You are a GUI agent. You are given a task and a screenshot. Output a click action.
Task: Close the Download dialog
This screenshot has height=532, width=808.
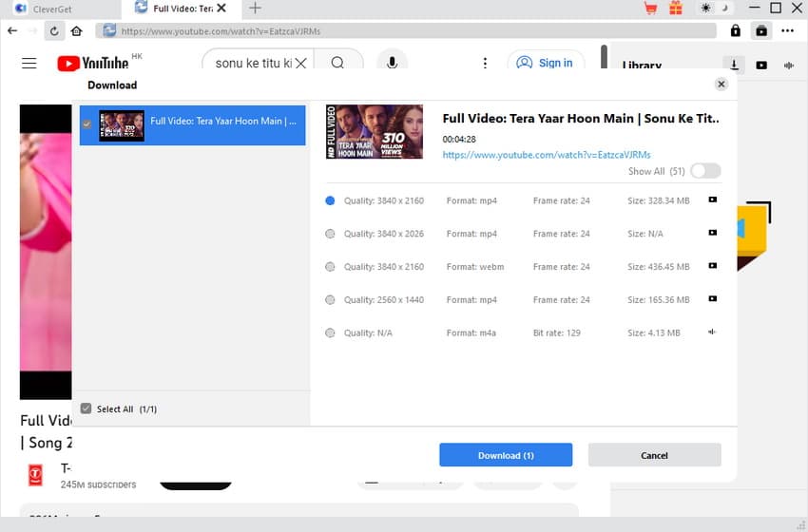click(x=721, y=85)
